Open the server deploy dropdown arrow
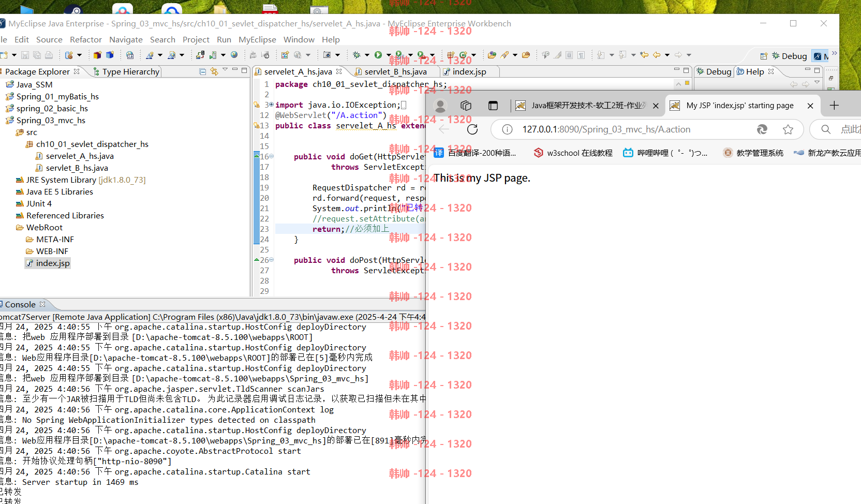Image resolution: width=861 pixels, height=504 pixels. tap(223, 55)
